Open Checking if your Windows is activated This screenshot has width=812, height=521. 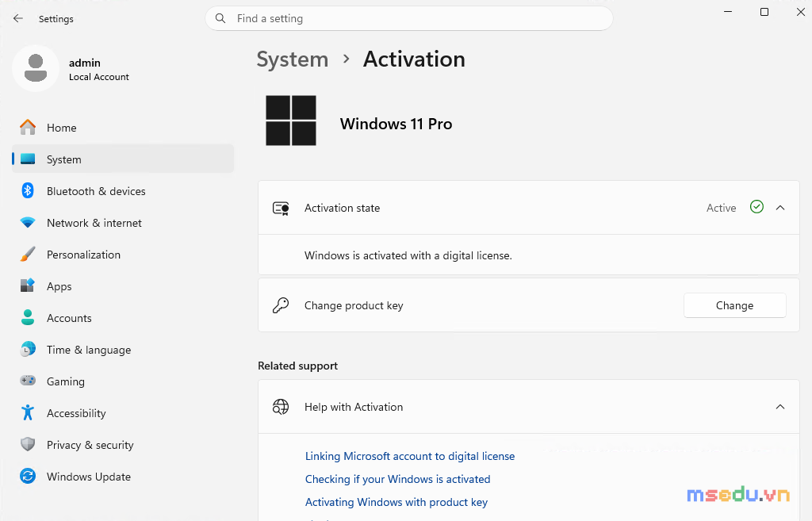coord(397,479)
